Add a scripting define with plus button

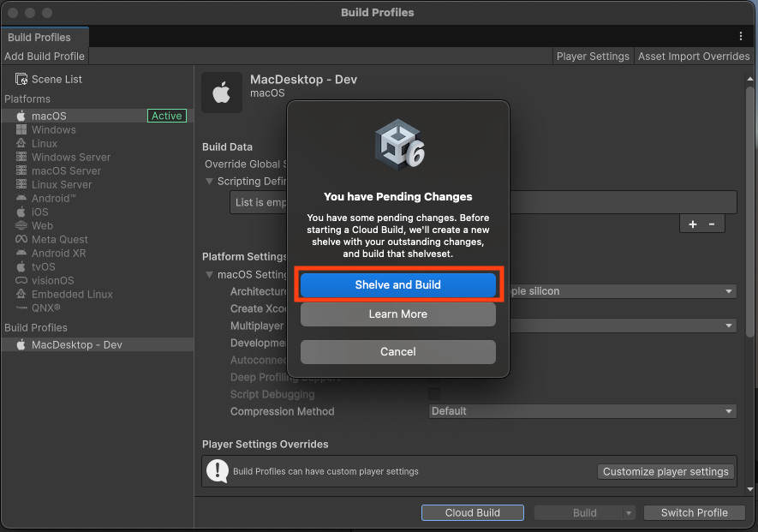coord(693,224)
